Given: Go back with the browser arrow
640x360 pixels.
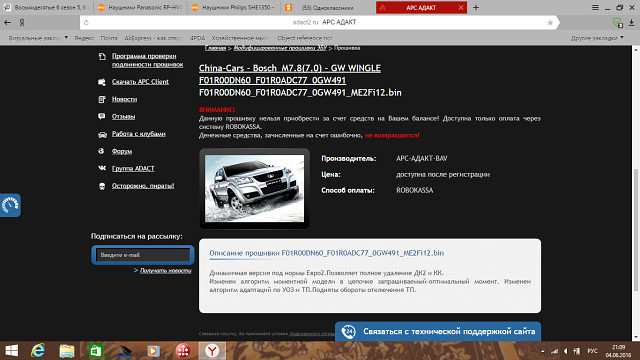Looking at the screenshot, I should pyautogui.click(x=7, y=22).
